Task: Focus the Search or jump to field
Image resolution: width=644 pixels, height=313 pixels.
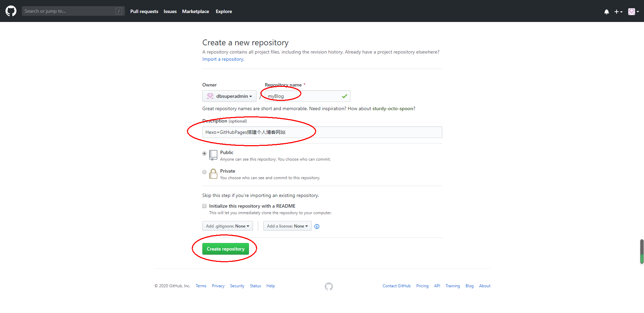Action: (x=73, y=11)
